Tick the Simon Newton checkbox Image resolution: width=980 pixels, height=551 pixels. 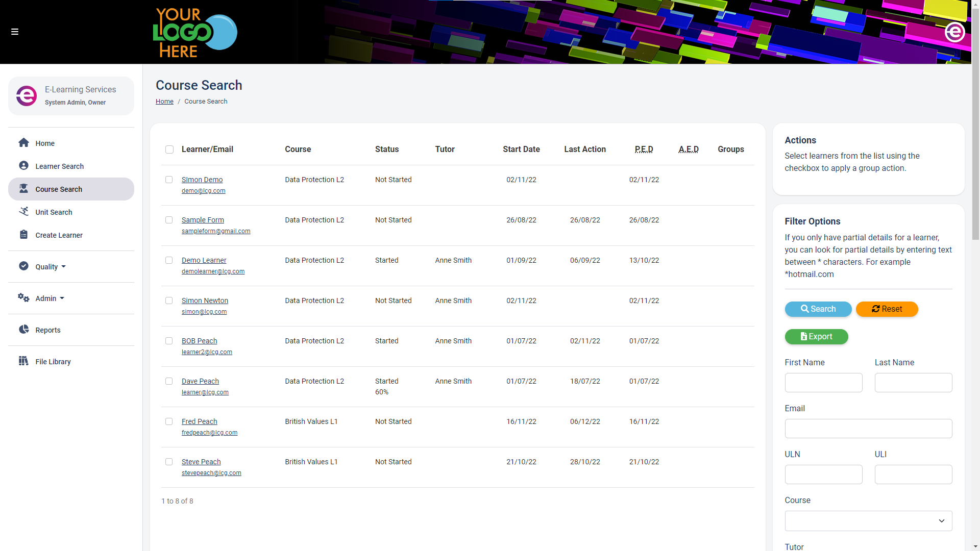pyautogui.click(x=169, y=300)
